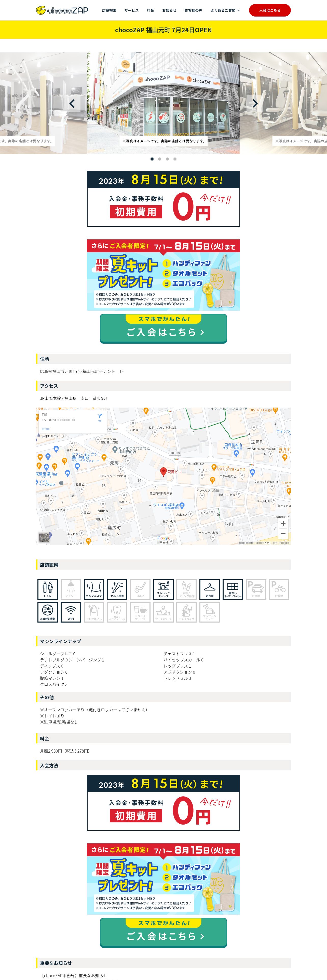Click the lower 初期費用0円 campaign banner
This screenshot has width=327, height=980.
pos(163,802)
